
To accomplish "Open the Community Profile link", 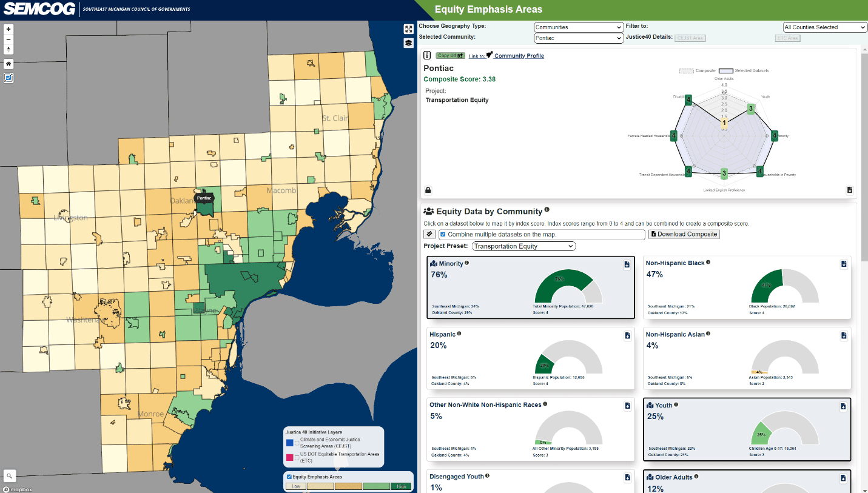I will click(519, 55).
